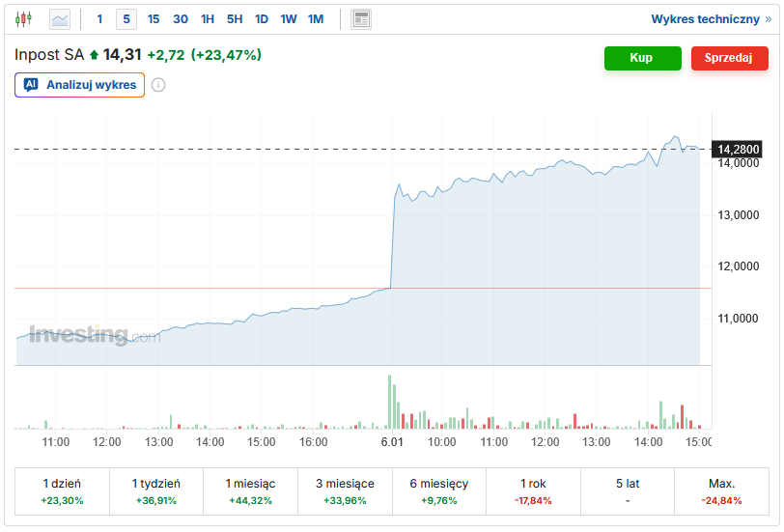Click the info icon beside Analizuj wykres

click(158, 85)
